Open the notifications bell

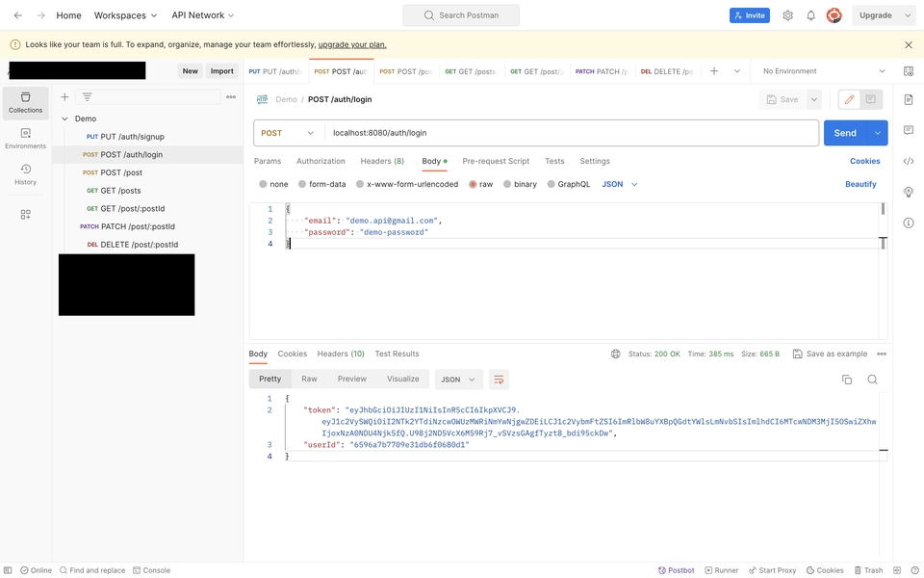(810, 15)
